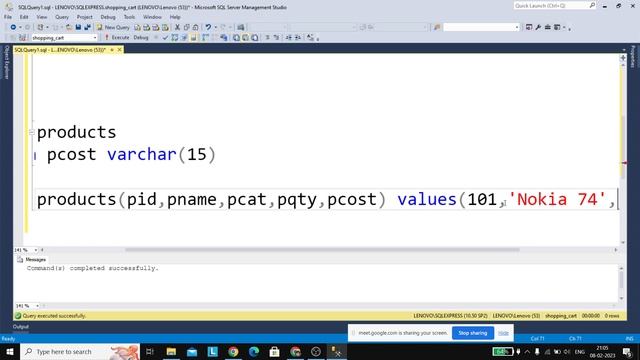Open Microsoft Edge from taskbar
Image resolution: width=640 pixels, height=360 pixels.
click(x=254, y=351)
